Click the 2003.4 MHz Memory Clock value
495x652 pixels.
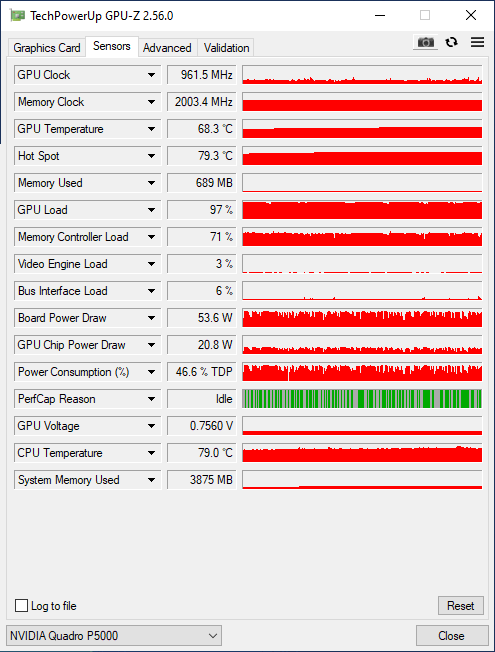(x=202, y=102)
